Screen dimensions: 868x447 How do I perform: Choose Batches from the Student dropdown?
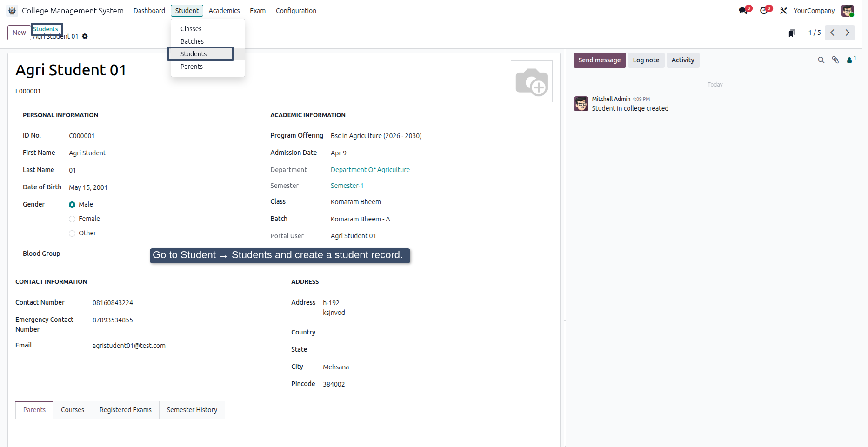coord(207,41)
